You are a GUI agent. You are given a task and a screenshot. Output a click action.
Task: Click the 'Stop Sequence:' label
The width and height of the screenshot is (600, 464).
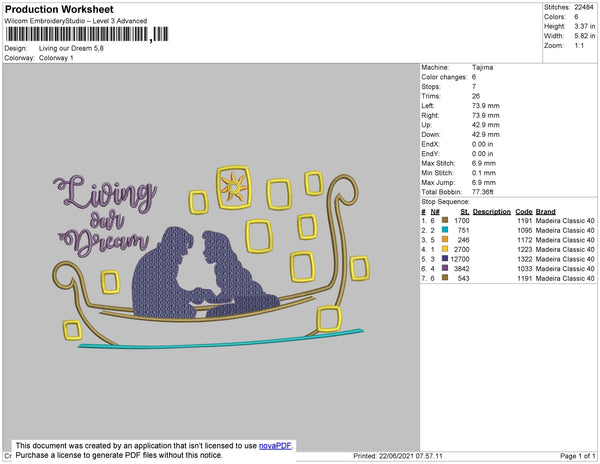tap(445, 202)
